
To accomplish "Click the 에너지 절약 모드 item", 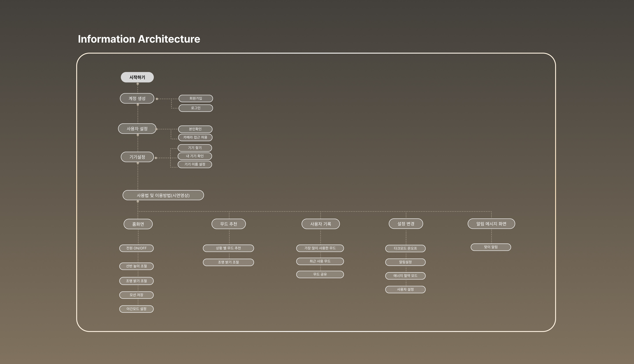I will click(x=405, y=276).
